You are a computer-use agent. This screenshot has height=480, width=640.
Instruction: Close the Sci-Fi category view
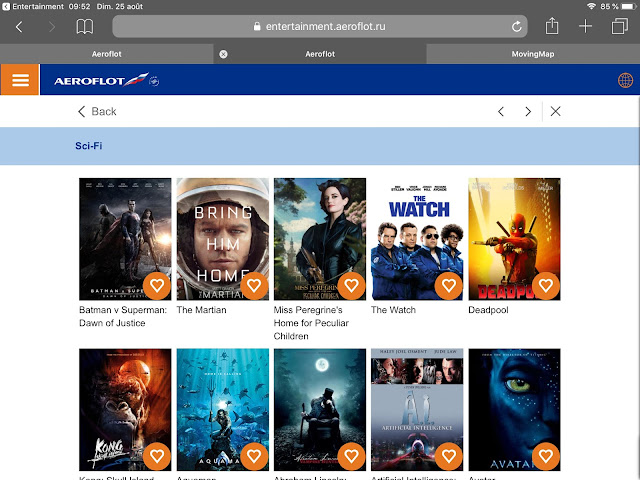(555, 111)
